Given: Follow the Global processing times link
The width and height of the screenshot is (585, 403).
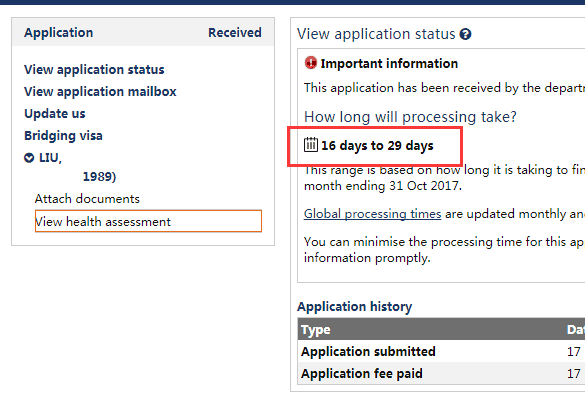Looking at the screenshot, I should point(372,214).
